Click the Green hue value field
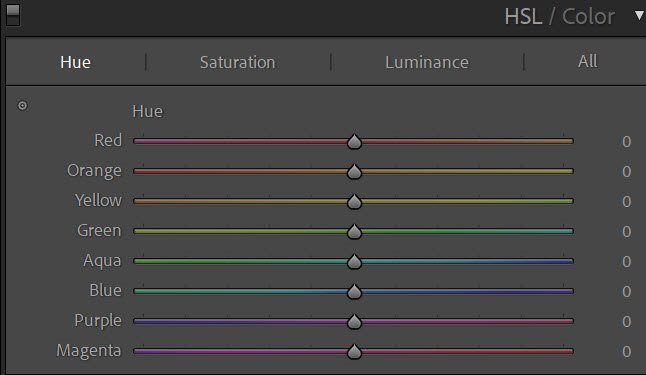This screenshot has height=375, width=646. pos(626,232)
